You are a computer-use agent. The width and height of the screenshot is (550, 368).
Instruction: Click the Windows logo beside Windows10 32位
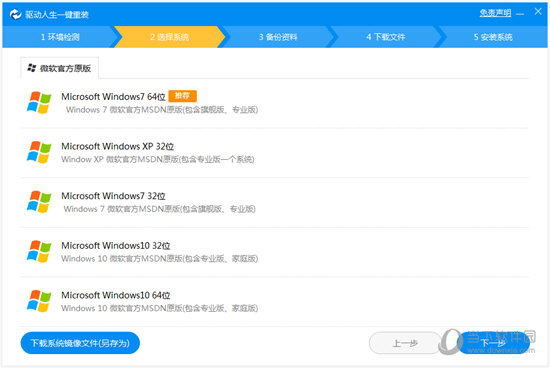click(39, 251)
